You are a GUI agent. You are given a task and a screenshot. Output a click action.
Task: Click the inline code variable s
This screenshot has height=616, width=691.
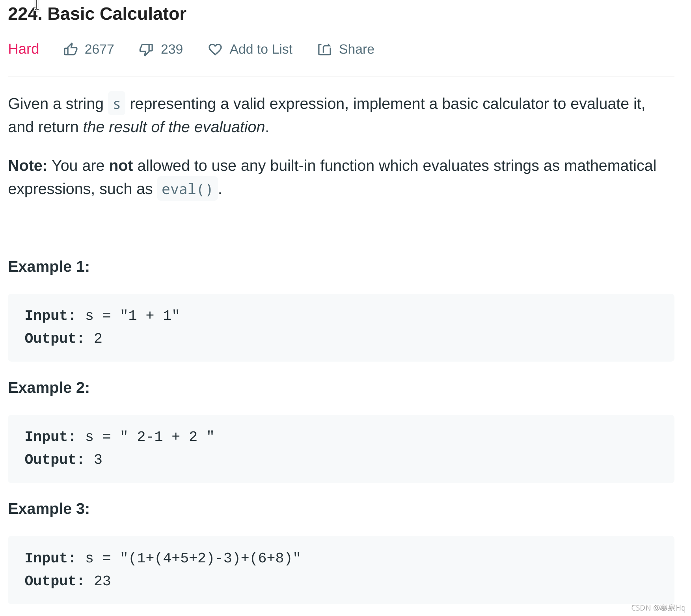click(x=117, y=104)
